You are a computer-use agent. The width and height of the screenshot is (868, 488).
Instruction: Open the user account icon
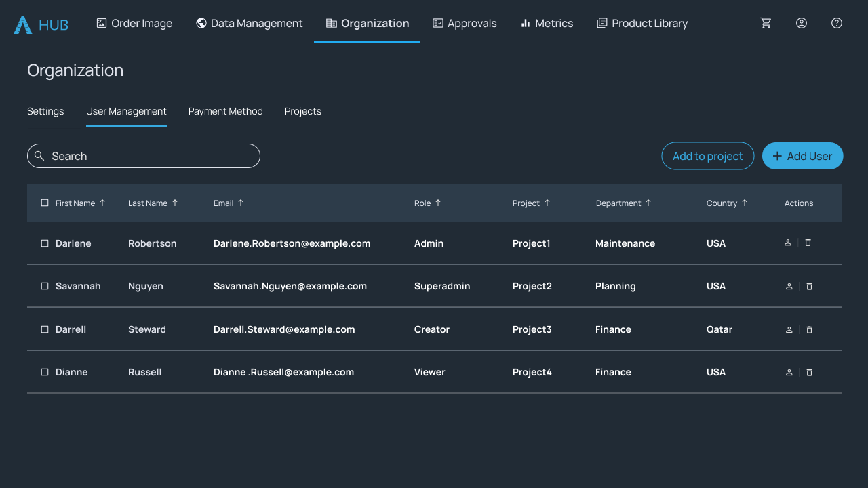[801, 22]
